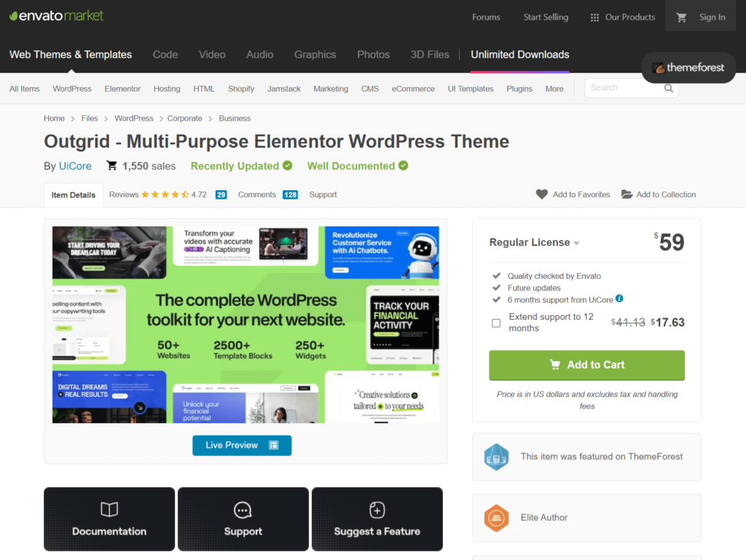Select WordPress in the category navigation
This screenshot has width=746, height=560.
72,89
